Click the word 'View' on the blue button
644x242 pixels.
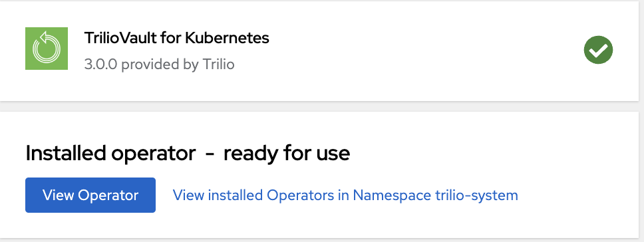click(58, 195)
